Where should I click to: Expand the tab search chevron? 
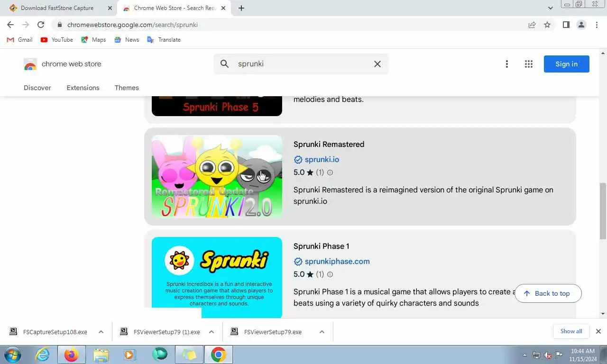[550, 8]
